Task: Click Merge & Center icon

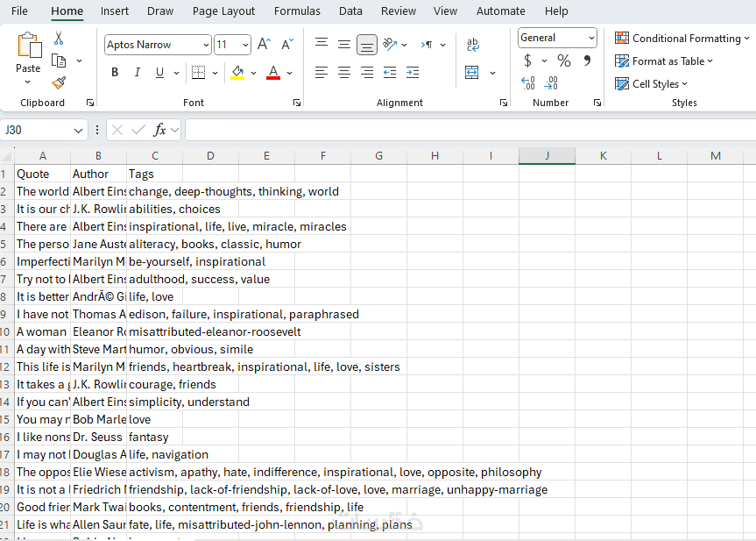Action: (x=472, y=73)
